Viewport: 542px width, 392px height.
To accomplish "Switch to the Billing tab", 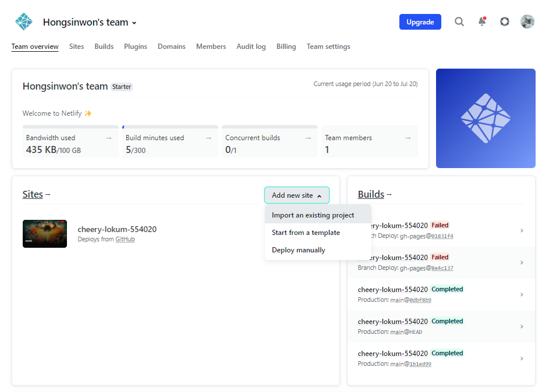I will point(286,47).
